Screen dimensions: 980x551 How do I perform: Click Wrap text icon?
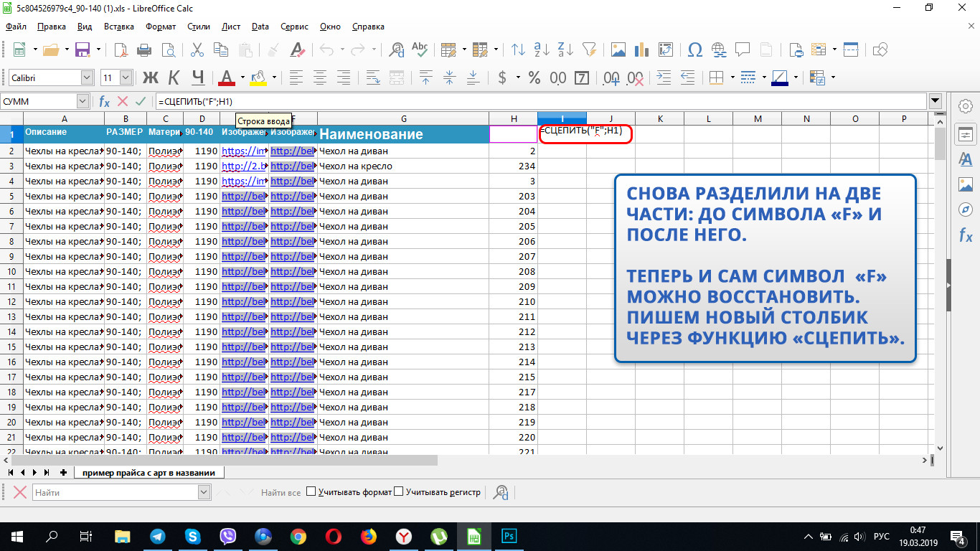click(x=373, y=77)
